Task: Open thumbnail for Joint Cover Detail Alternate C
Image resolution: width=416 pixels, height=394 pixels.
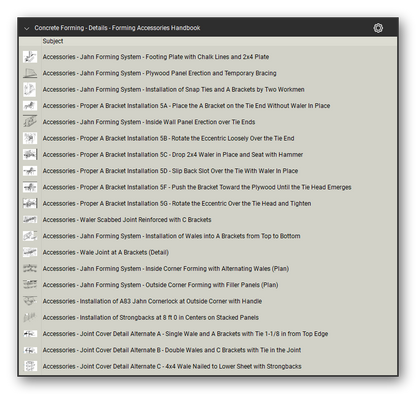Action: (30, 366)
